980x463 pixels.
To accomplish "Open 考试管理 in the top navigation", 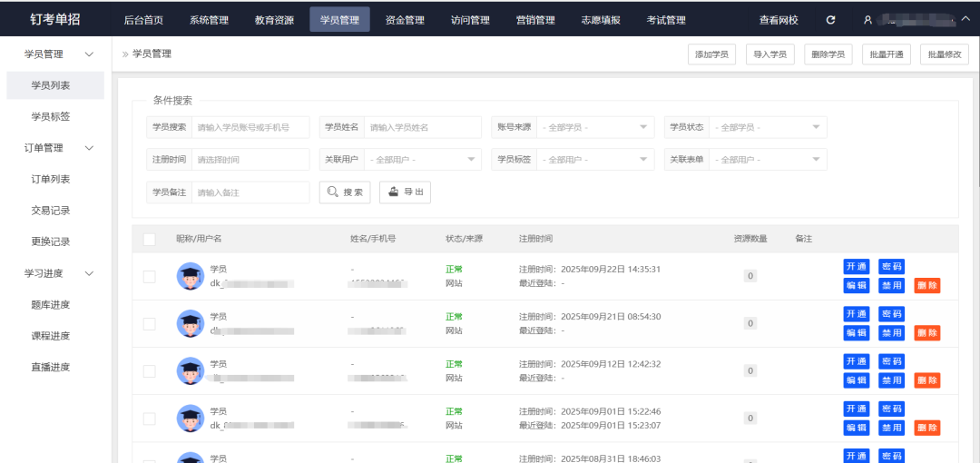I will (666, 20).
